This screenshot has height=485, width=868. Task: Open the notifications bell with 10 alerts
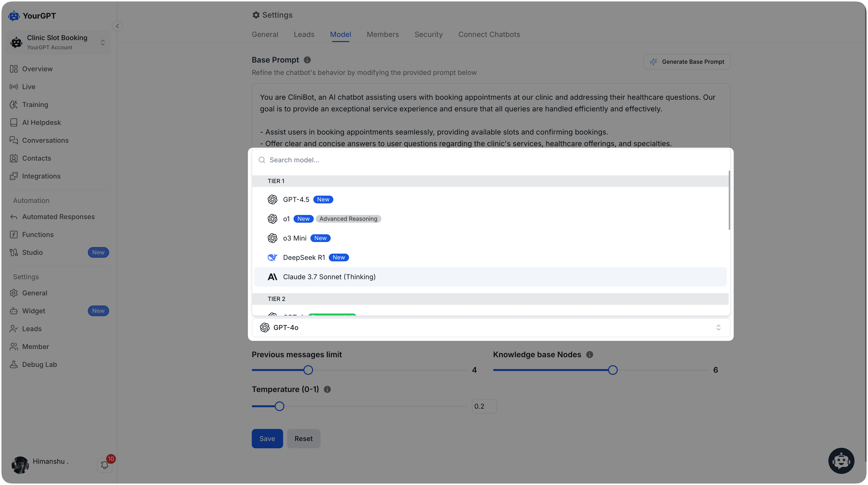(x=105, y=465)
